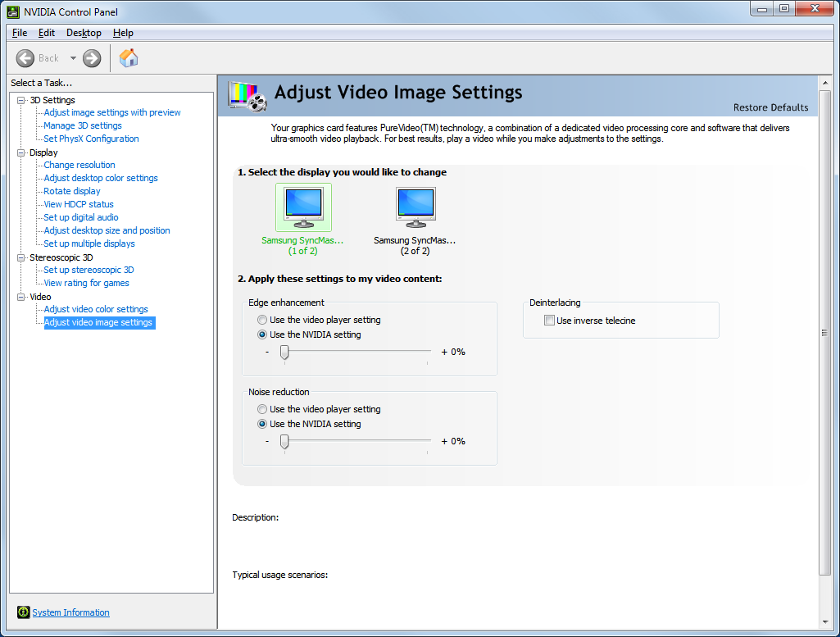
Task: Select Edge enhancement NVIDIA setting radio
Action: (x=262, y=334)
